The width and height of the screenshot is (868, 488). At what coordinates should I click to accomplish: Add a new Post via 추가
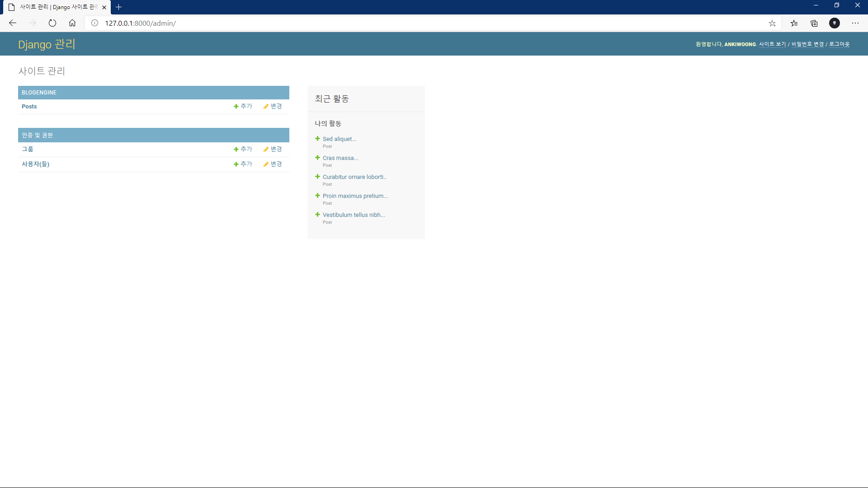coord(243,106)
